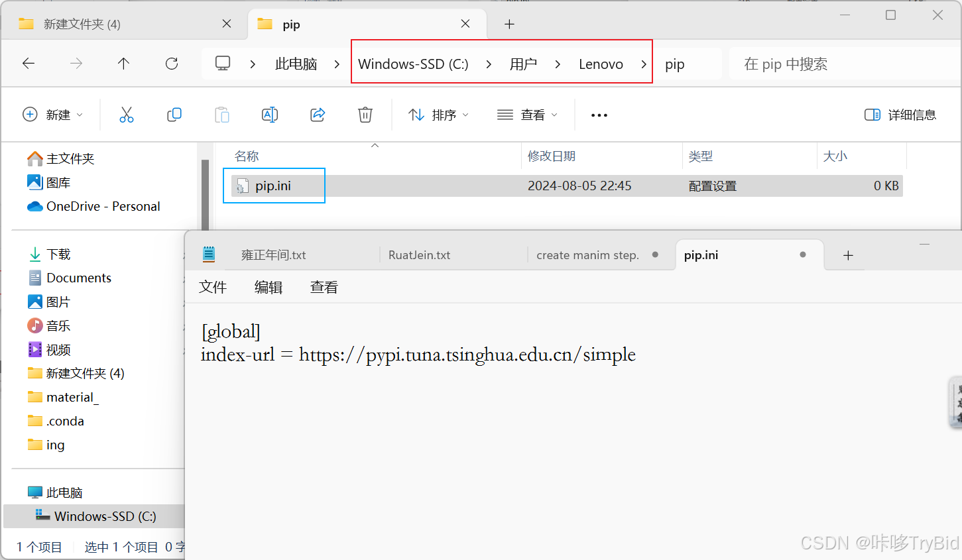Open the 新建 dropdown
This screenshot has height=560, width=962.
click(53, 115)
